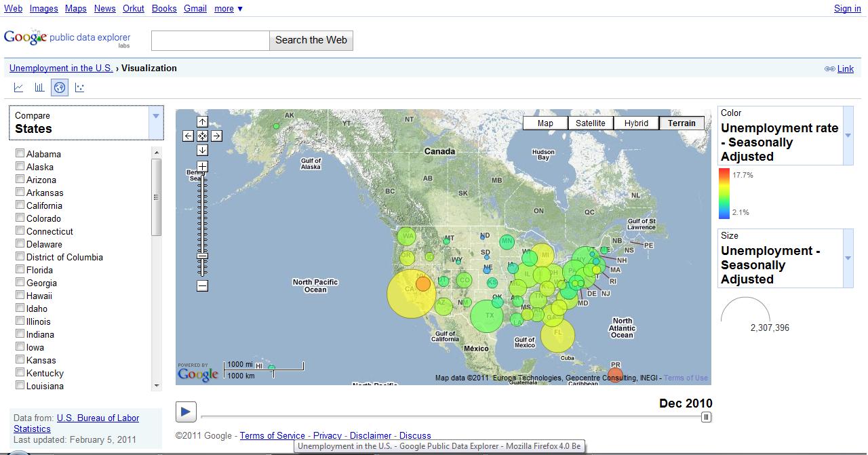Check the Colorado checkbox

[x=20, y=218]
